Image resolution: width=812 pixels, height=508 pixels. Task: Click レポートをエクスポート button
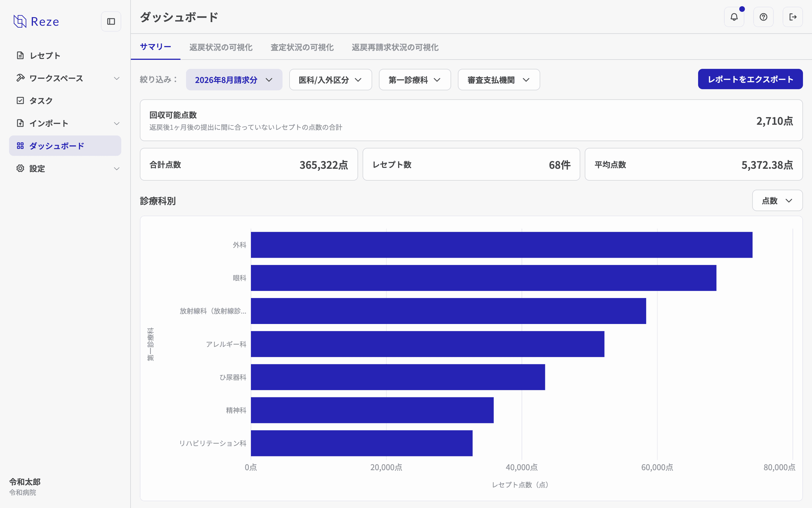[750, 79]
